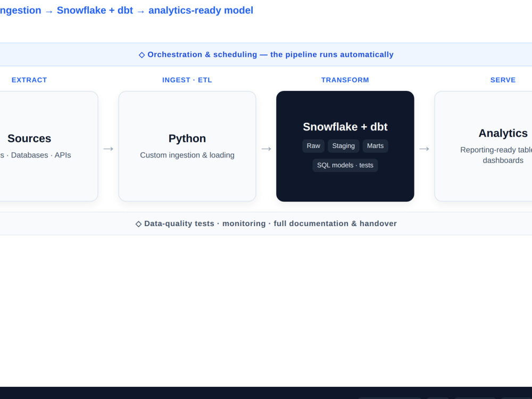Click diamond icon in Orchestration banner
The width and height of the screenshot is (532, 399).
[x=142, y=55]
